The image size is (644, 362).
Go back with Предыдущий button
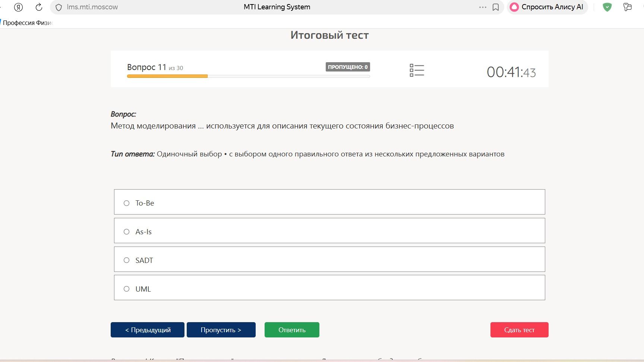[x=148, y=330]
